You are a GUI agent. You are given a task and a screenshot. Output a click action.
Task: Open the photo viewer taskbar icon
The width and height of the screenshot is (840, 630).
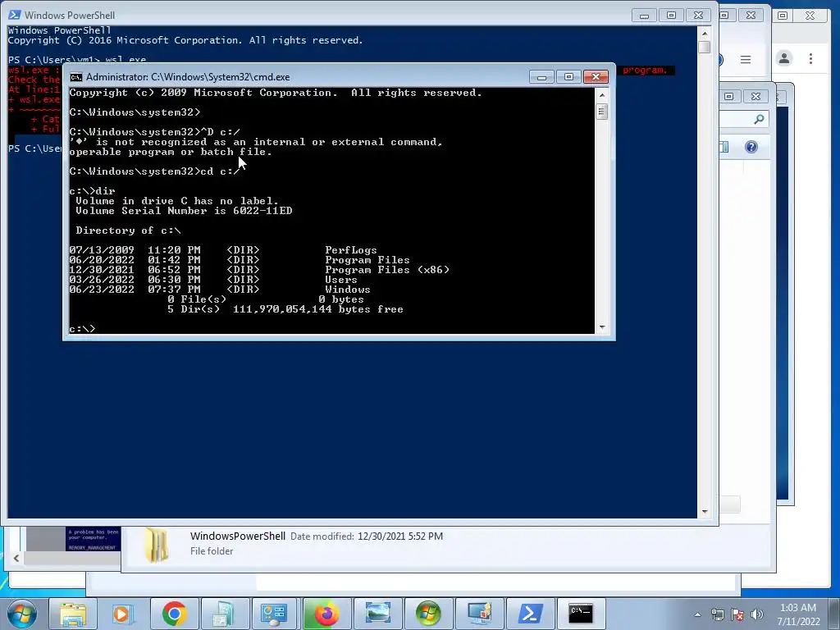tap(377, 614)
